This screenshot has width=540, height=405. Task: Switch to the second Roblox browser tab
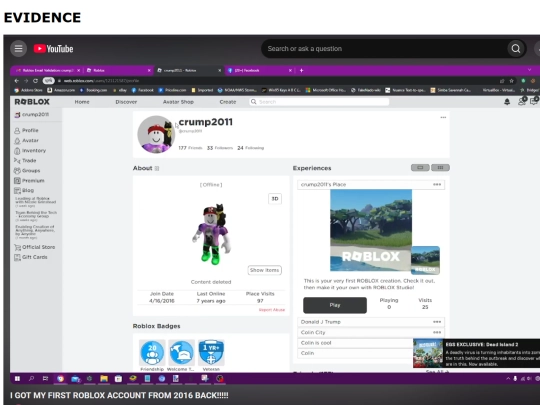pos(118,70)
